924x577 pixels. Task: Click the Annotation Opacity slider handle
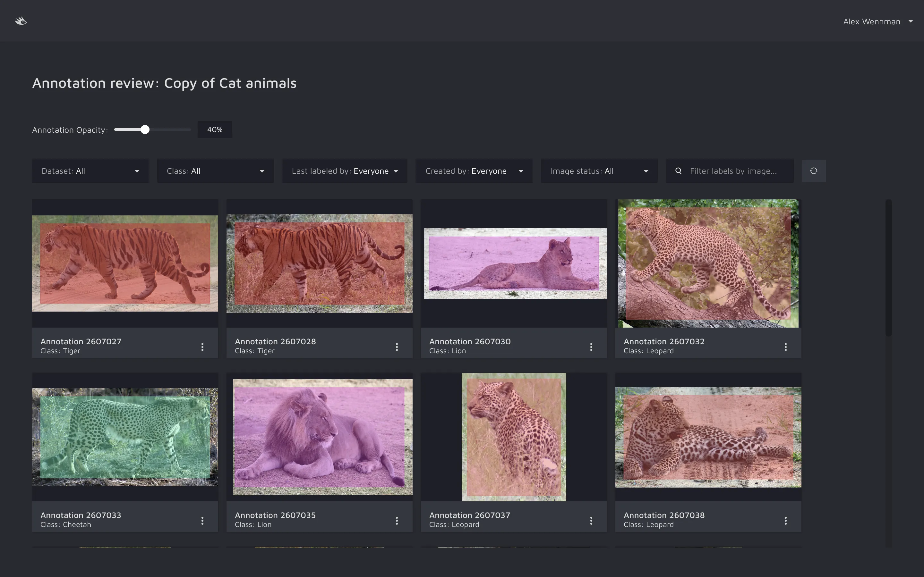145,130
